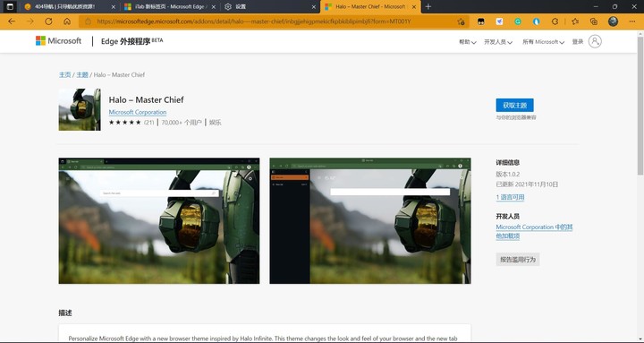644x343 pixels.
Task: Open the Favorites star list
Action: click(x=575, y=21)
